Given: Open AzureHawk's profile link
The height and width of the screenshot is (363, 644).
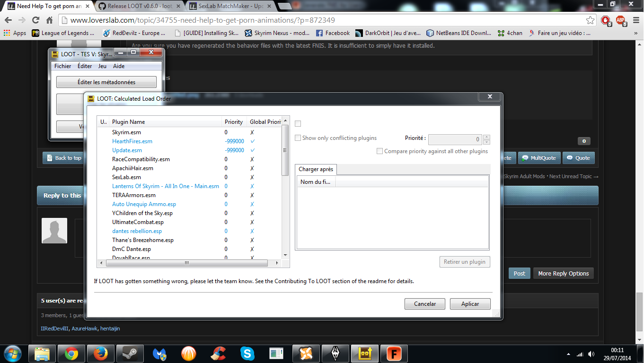Looking at the screenshot, I should (x=84, y=328).
